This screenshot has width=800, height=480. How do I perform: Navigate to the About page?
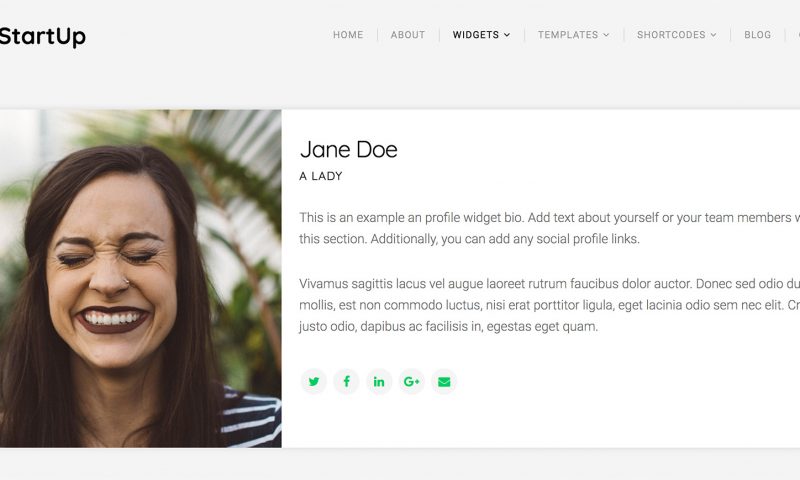point(408,35)
